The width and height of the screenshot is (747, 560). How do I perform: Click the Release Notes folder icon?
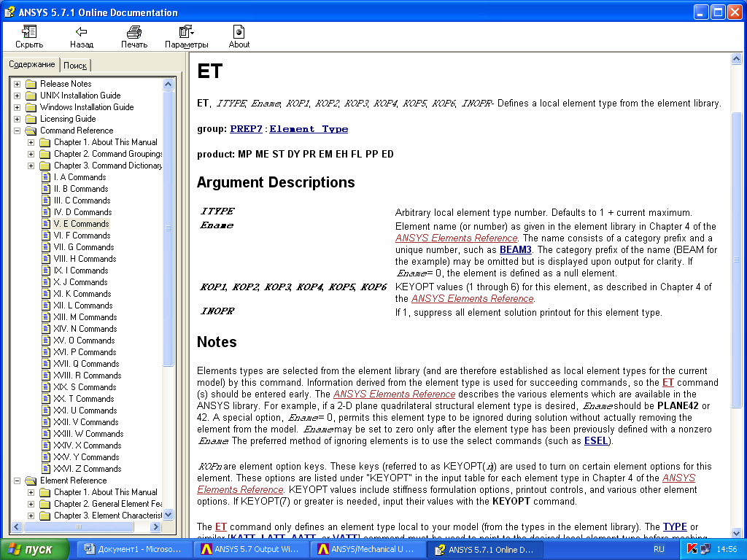pos(31,84)
